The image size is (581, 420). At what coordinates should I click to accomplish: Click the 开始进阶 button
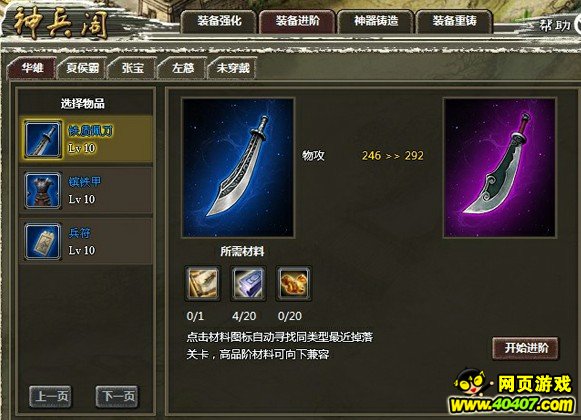pyautogui.click(x=525, y=348)
